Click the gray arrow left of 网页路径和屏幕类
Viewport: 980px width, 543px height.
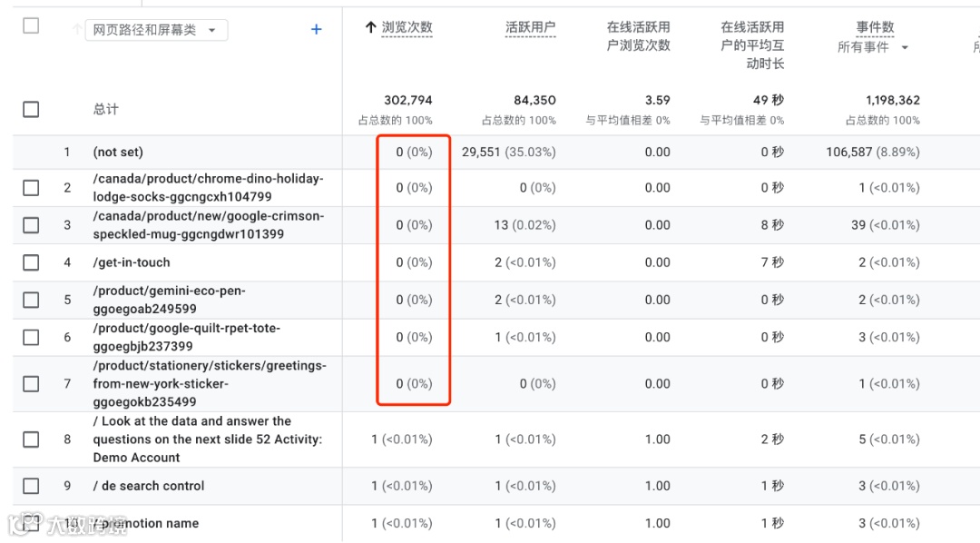(x=77, y=30)
